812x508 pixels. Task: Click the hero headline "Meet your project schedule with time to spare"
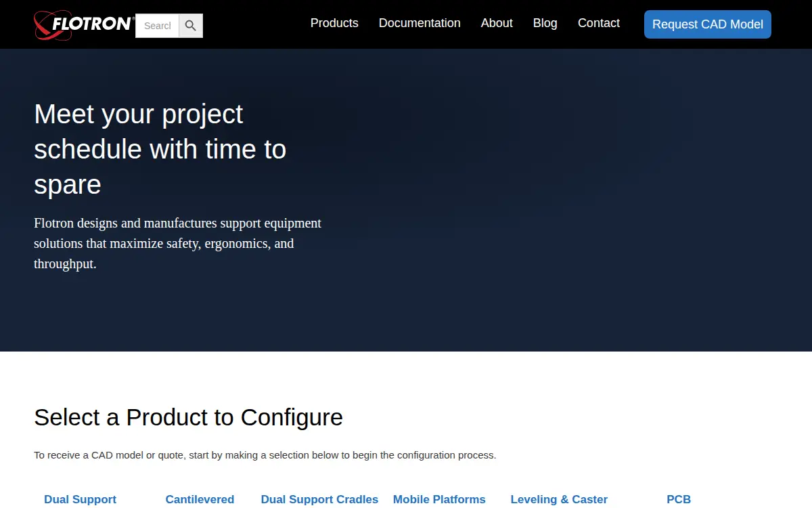pyautogui.click(x=160, y=149)
